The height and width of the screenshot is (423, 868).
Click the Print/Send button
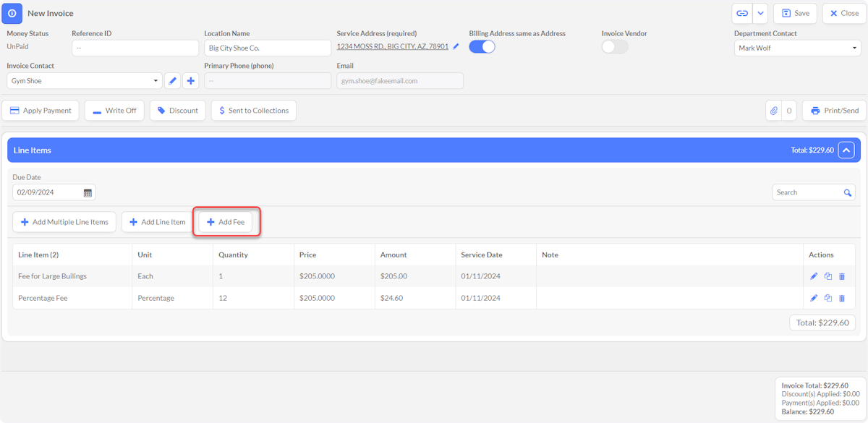(x=834, y=111)
